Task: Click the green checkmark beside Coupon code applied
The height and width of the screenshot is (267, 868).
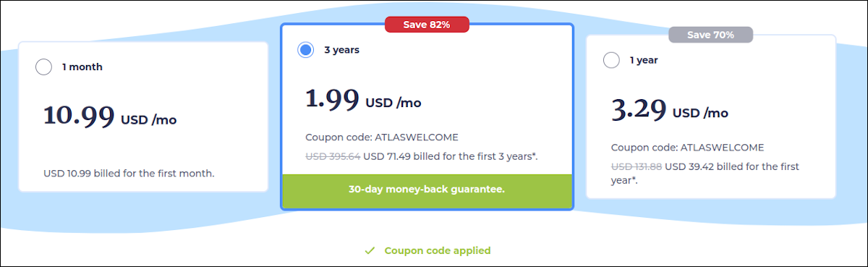Action: tap(370, 250)
